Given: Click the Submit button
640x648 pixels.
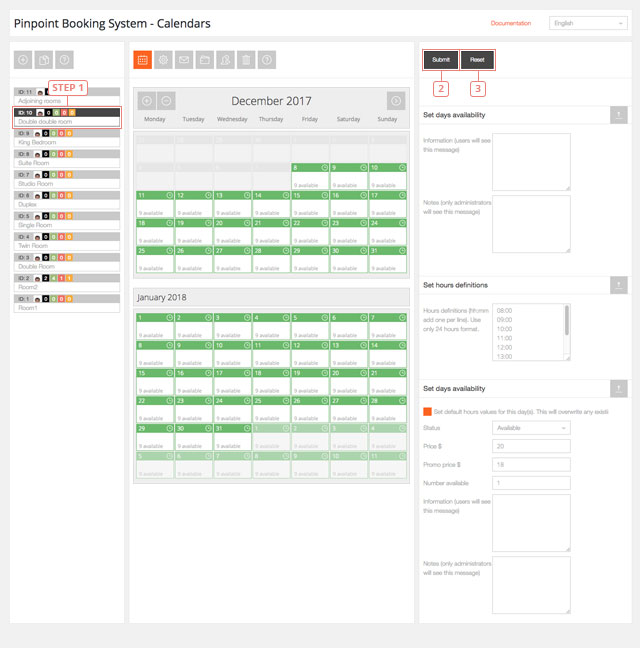Looking at the screenshot, I should (441, 60).
